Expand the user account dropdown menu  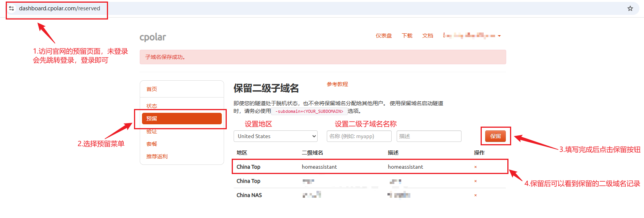point(472,36)
